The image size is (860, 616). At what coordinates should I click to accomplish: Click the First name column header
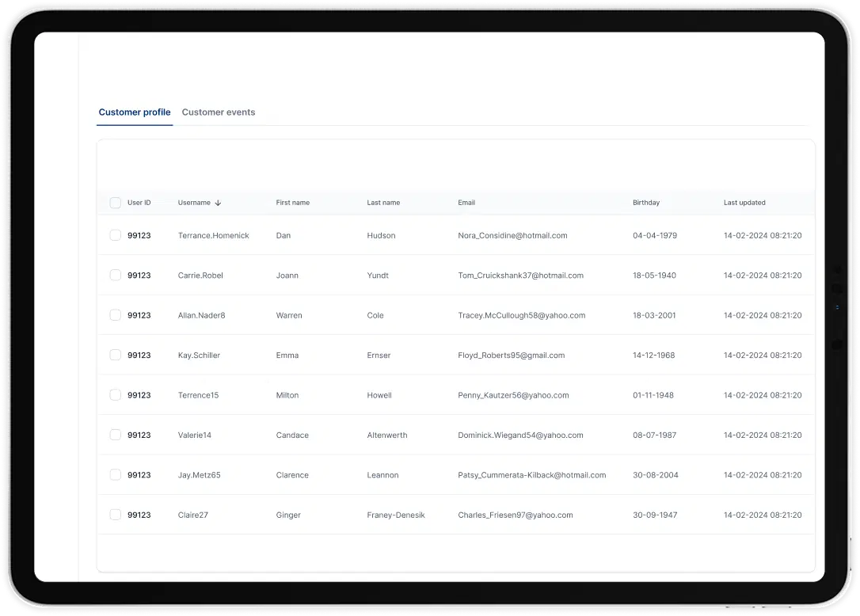[x=293, y=203]
